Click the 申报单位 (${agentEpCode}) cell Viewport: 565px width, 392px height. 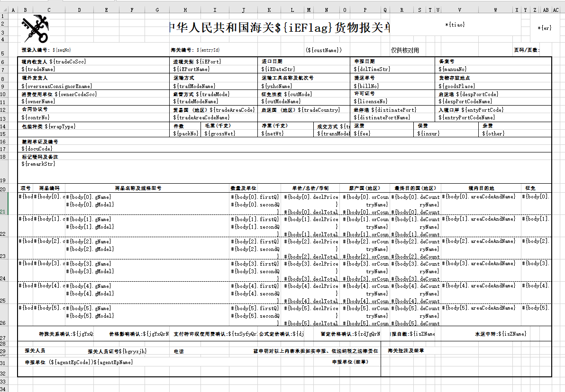point(79,362)
